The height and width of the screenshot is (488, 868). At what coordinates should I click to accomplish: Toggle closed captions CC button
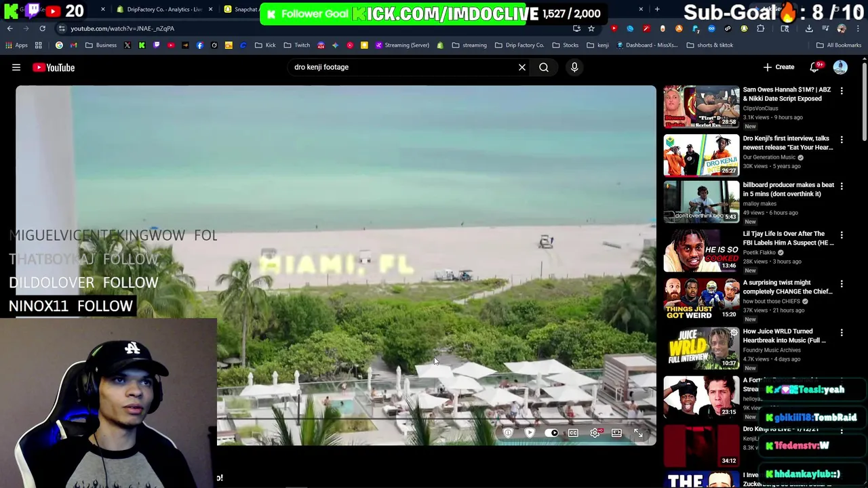573,433
